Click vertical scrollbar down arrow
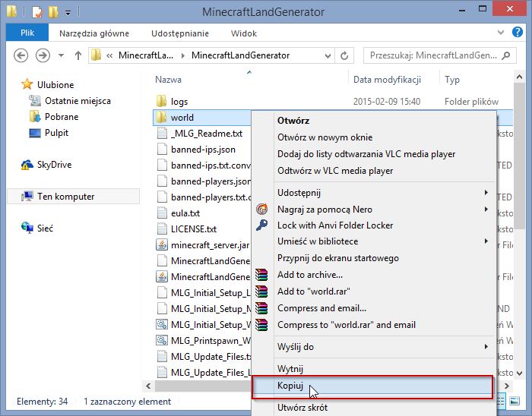The width and height of the screenshot is (532, 416). click(519, 373)
